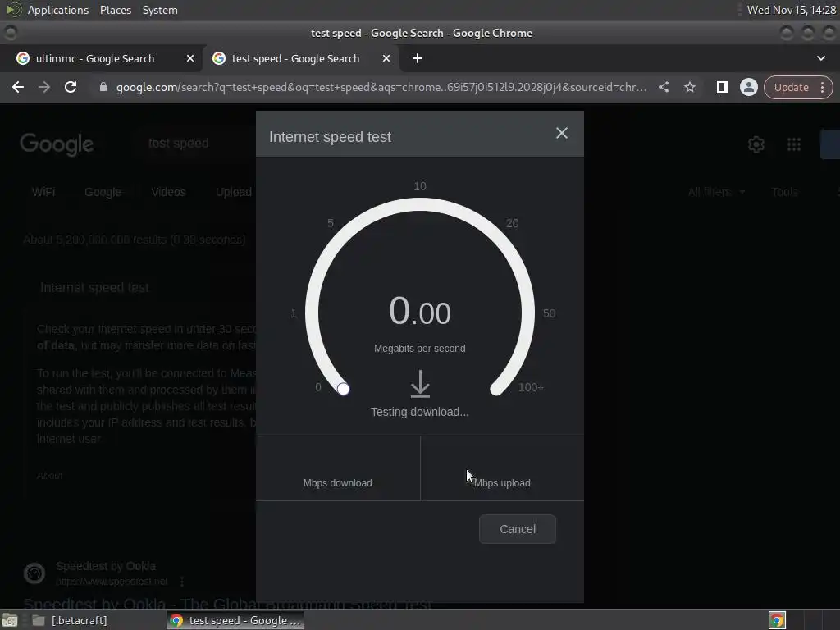Open the Google apps grid
This screenshot has width=840, height=630.
coord(794,144)
